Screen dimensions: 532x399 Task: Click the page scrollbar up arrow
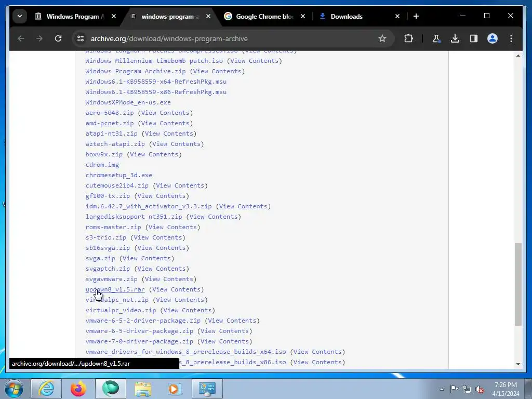point(518,55)
